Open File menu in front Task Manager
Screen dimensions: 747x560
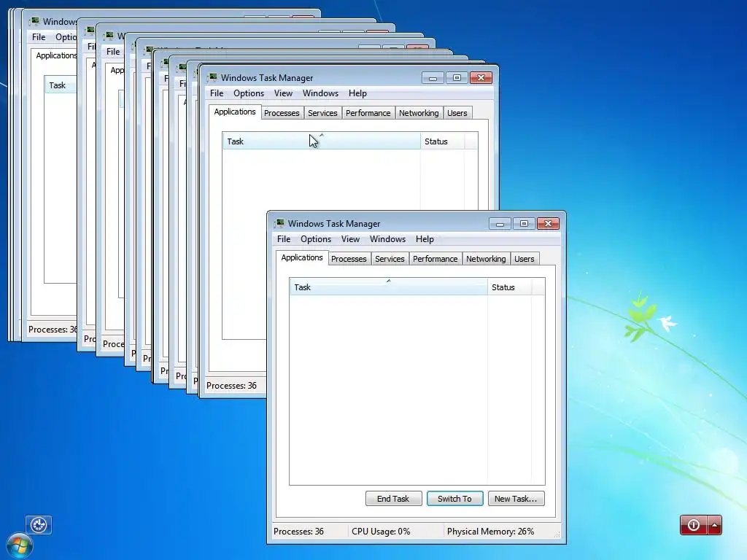284,239
